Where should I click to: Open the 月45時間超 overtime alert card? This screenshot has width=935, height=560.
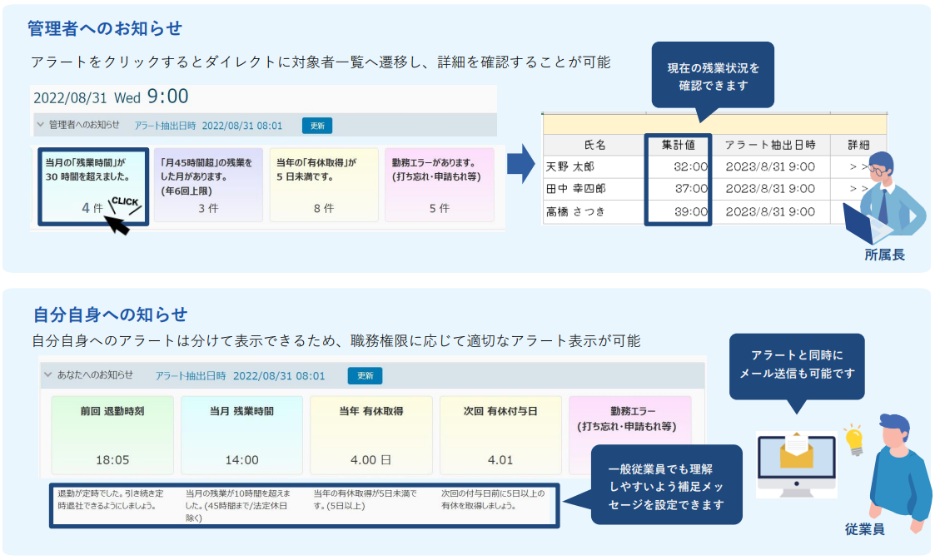208,185
